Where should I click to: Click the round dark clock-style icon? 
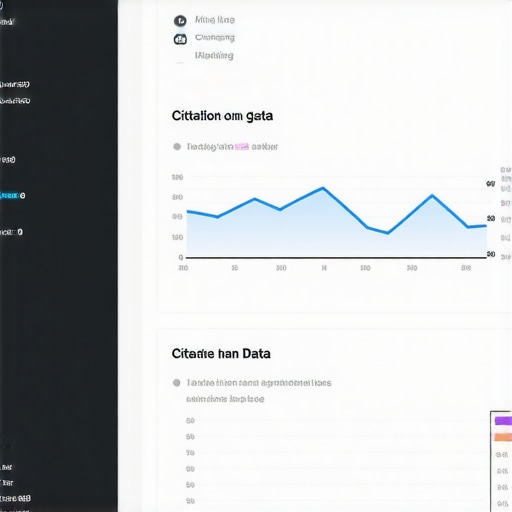point(180,21)
